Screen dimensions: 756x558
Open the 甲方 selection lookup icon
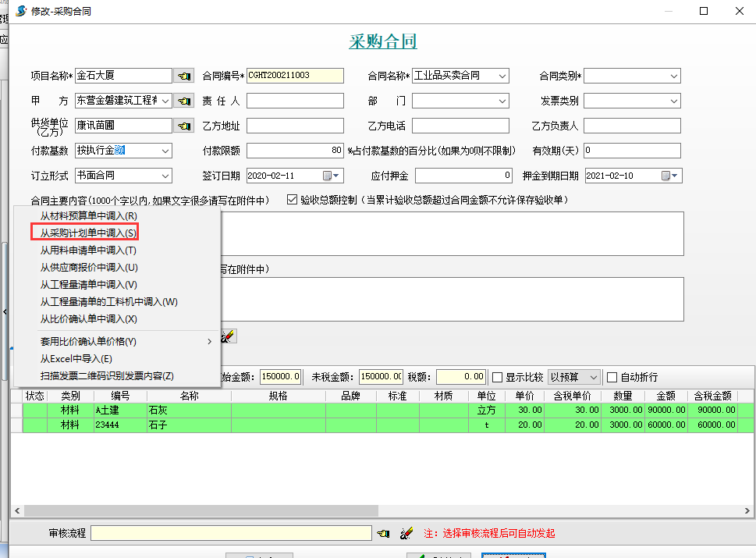[183, 101]
